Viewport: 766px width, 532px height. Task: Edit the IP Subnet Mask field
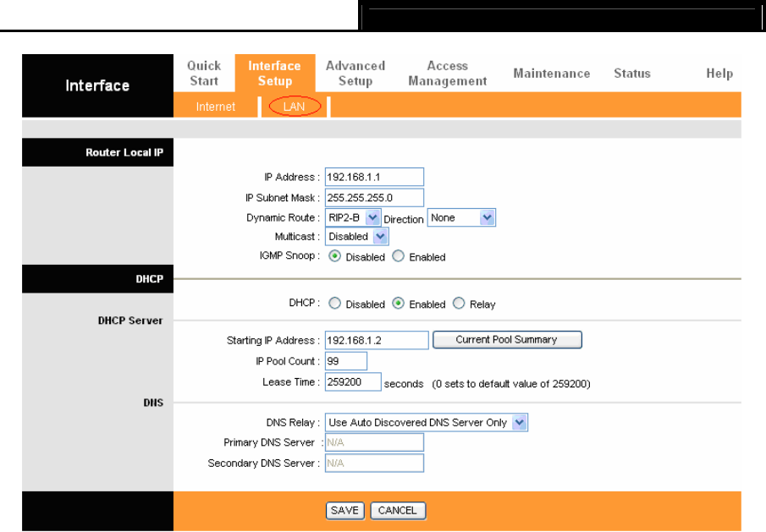(x=374, y=198)
